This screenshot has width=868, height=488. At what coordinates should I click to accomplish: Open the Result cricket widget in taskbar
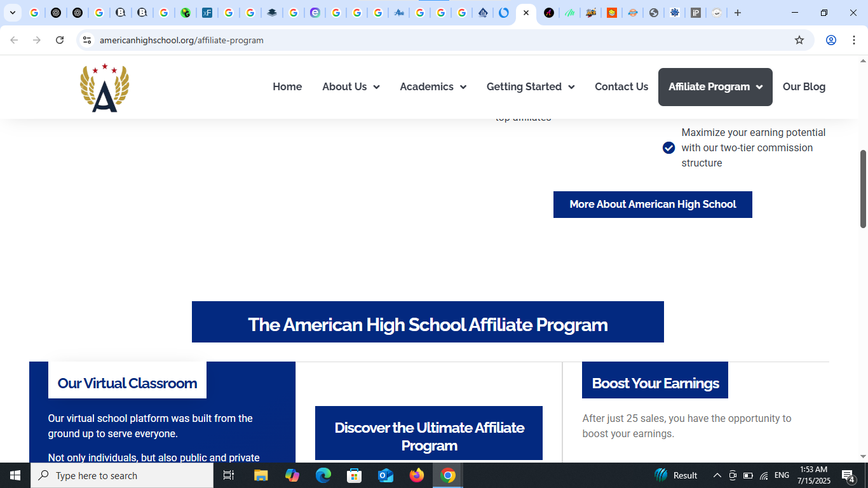(676, 475)
